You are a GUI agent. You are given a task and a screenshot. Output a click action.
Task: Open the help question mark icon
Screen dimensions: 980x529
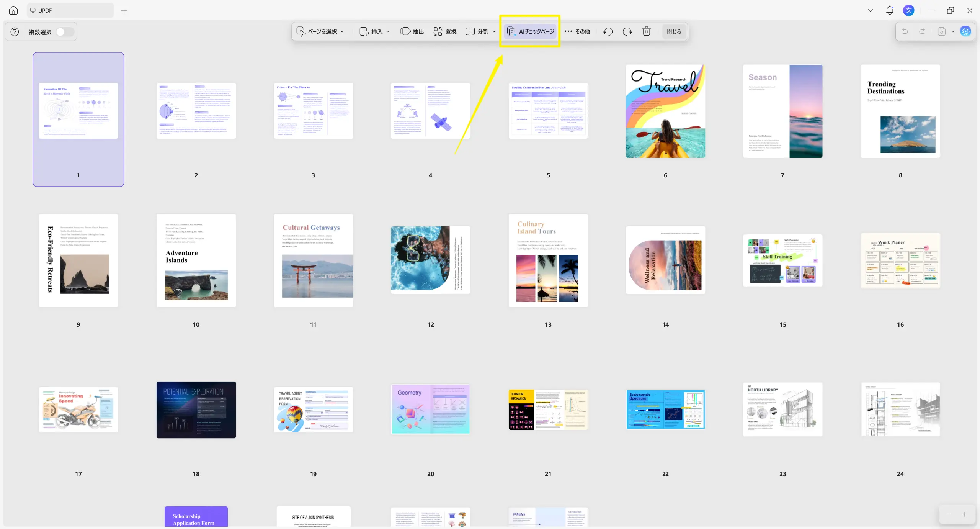[15, 32]
